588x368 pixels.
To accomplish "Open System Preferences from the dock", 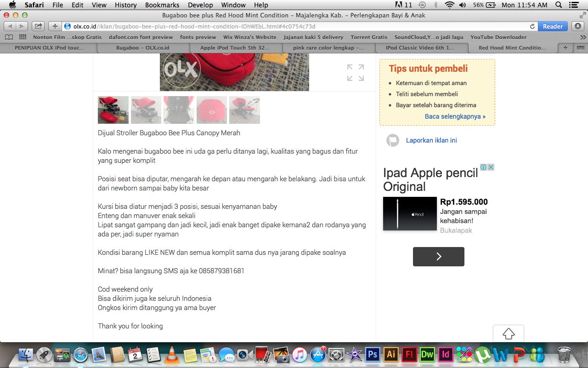I will 336,355.
